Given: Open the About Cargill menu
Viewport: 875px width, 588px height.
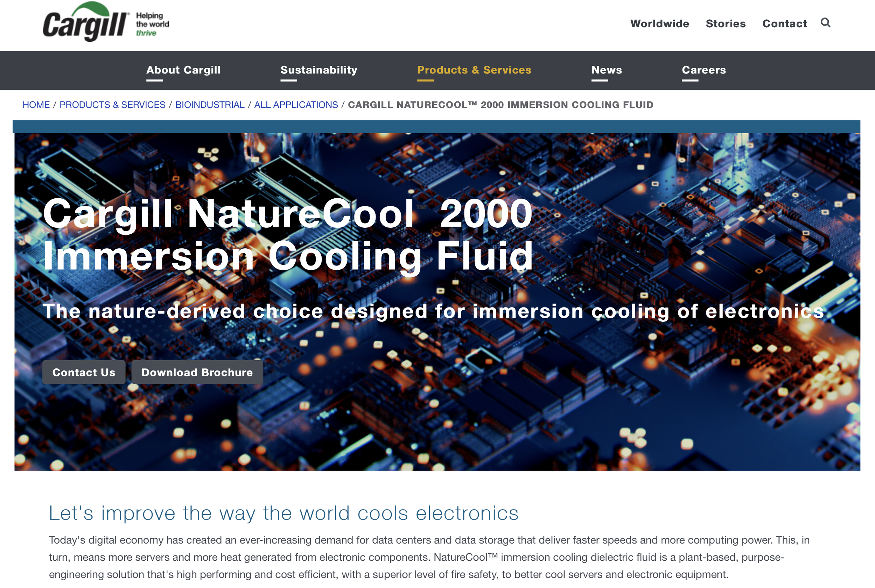Looking at the screenshot, I should click(x=183, y=70).
